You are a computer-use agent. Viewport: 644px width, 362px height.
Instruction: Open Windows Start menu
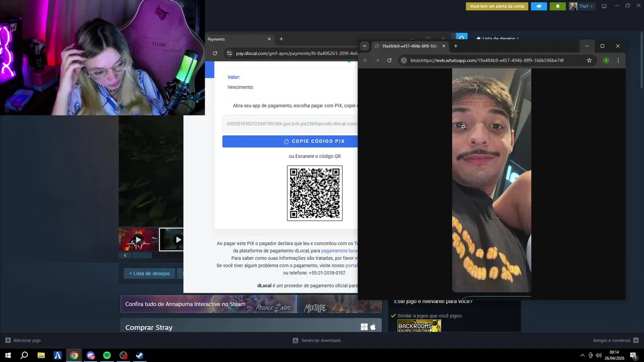(x=8, y=355)
